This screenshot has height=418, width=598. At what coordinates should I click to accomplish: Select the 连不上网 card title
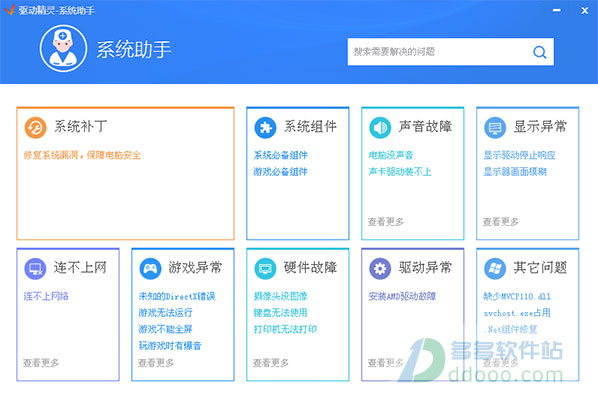pos(80,268)
